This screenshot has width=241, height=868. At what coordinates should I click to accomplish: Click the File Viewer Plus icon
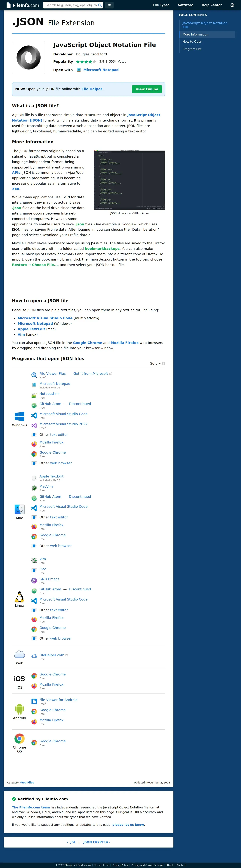34,375
